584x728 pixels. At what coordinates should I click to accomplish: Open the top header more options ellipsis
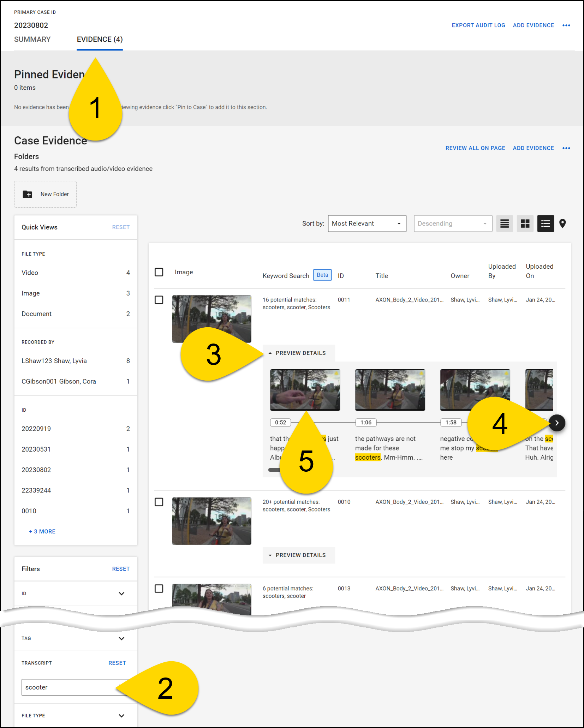click(566, 25)
